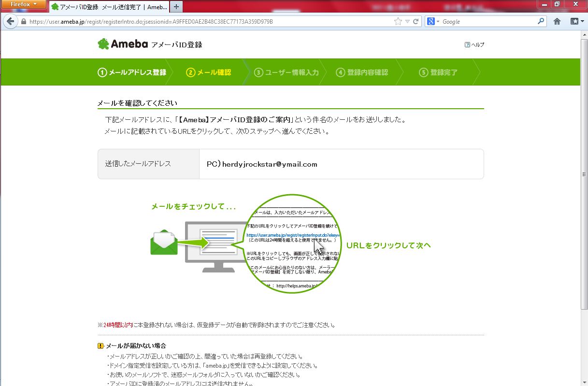Viewport: 588px width, 386px height.
Task: Click the scrollbar up arrow
Action: (584, 35)
